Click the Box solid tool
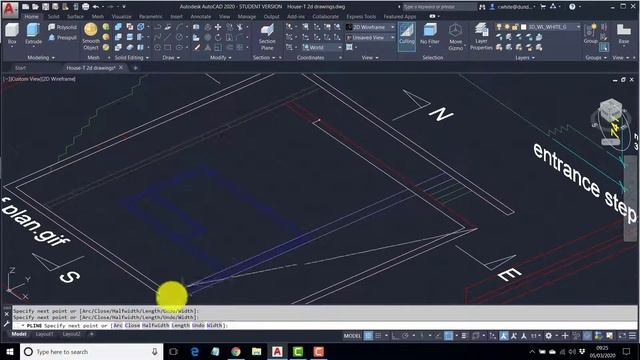The height and width of the screenshot is (360, 640). point(12,33)
